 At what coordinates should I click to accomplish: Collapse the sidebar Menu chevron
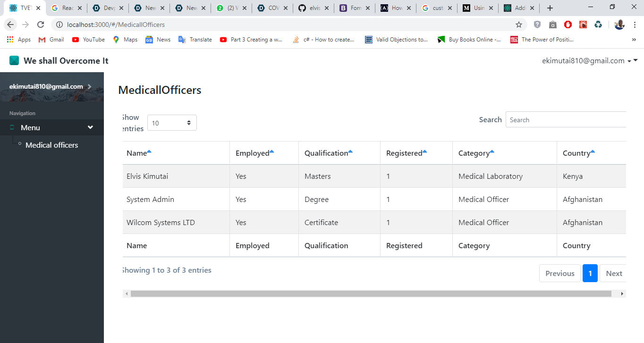tap(90, 127)
